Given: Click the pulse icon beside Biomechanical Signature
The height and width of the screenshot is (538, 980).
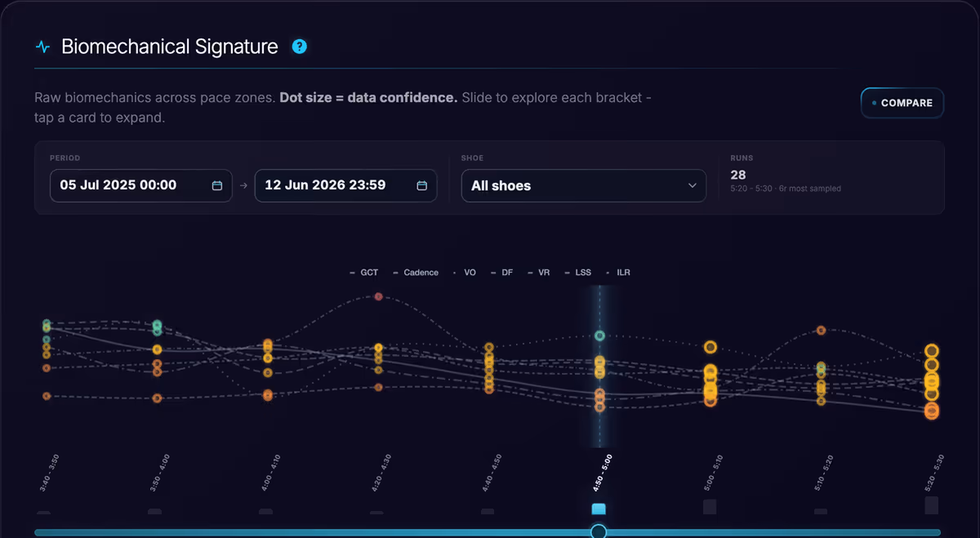Looking at the screenshot, I should (x=42, y=47).
